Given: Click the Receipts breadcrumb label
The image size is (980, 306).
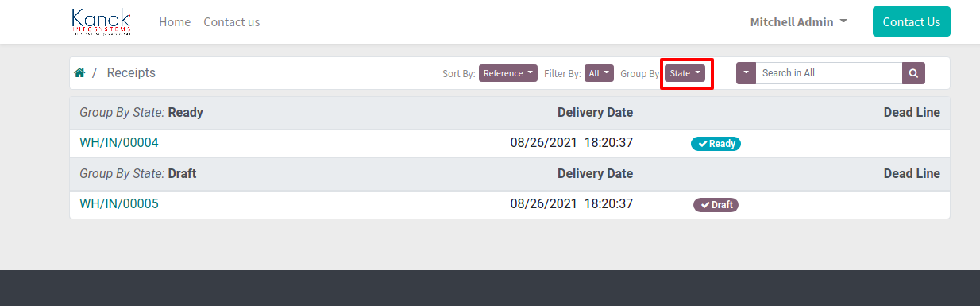Looking at the screenshot, I should pyautogui.click(x=131, y=72).
